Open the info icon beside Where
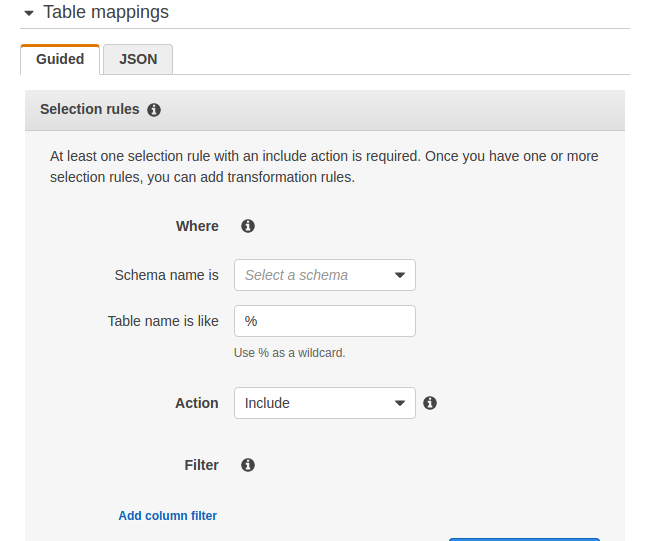This screenshot has width=663, height=541. click(x=248, y=226)
